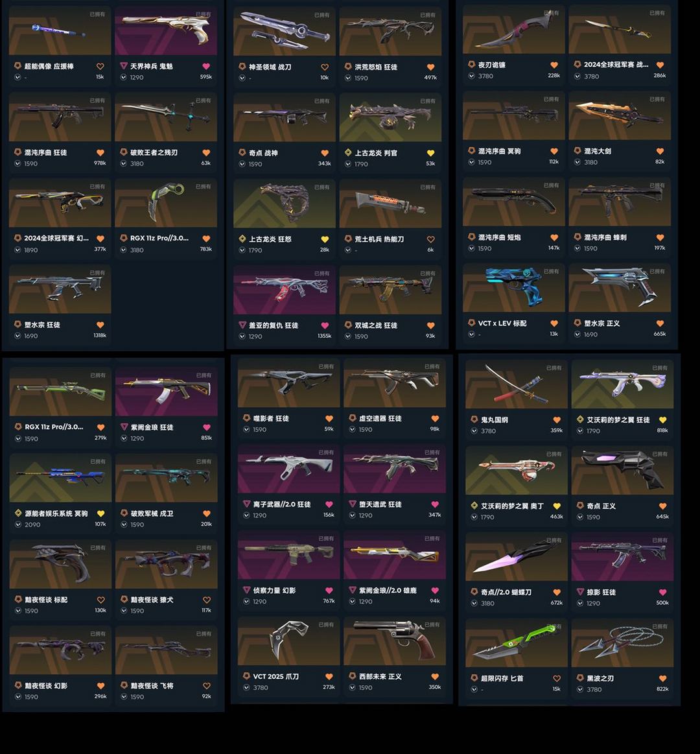Click tier icon beside VCT 2025 爪刀
The width and height of the screenshot is (700, 754).
pyautogui.click(x=247, y=676)
